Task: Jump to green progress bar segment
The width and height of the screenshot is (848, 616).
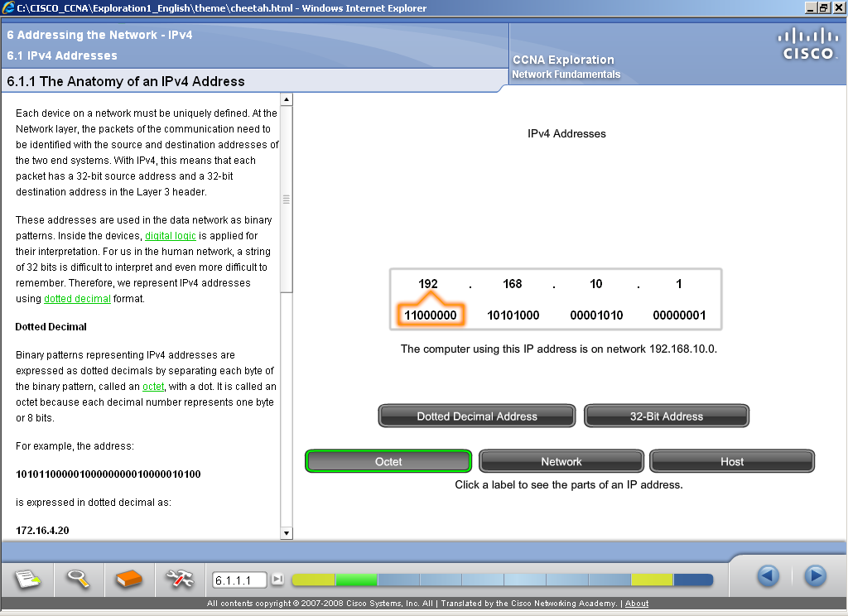Action: tap(356, 580)
